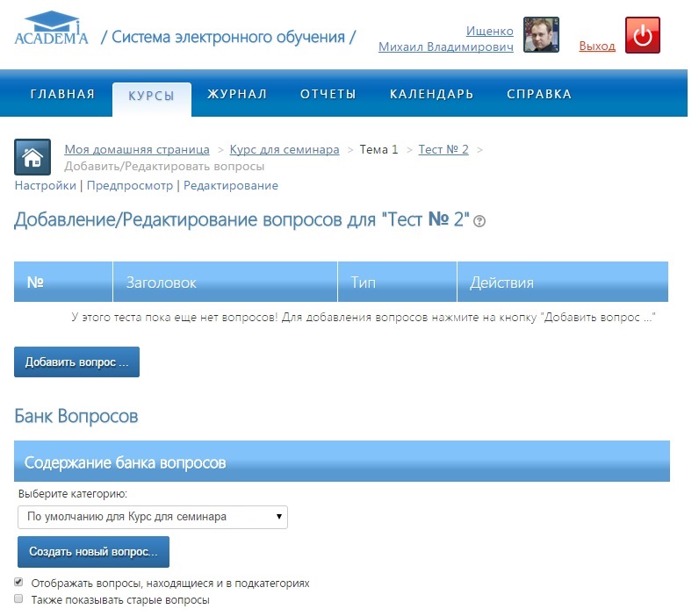699x616 pixels.
Task: Go to the ГЛАВНАЯ tab
Action: click(63, 94)
